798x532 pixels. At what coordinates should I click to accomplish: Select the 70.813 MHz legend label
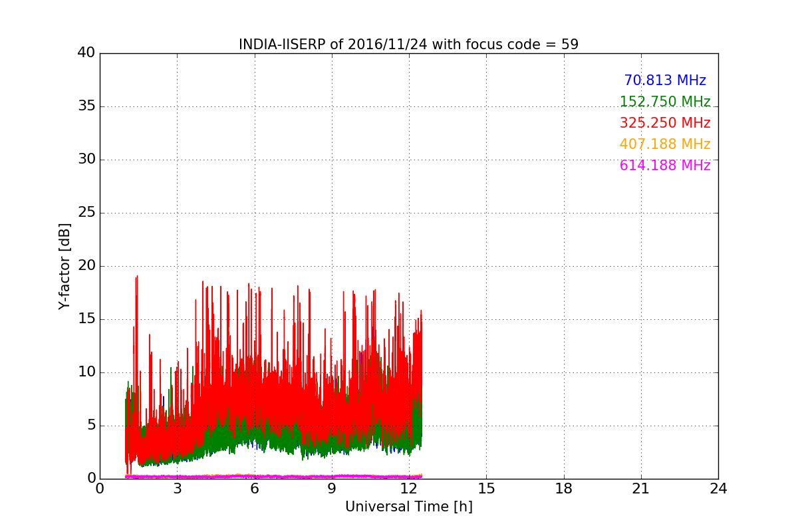click(665, 80)
